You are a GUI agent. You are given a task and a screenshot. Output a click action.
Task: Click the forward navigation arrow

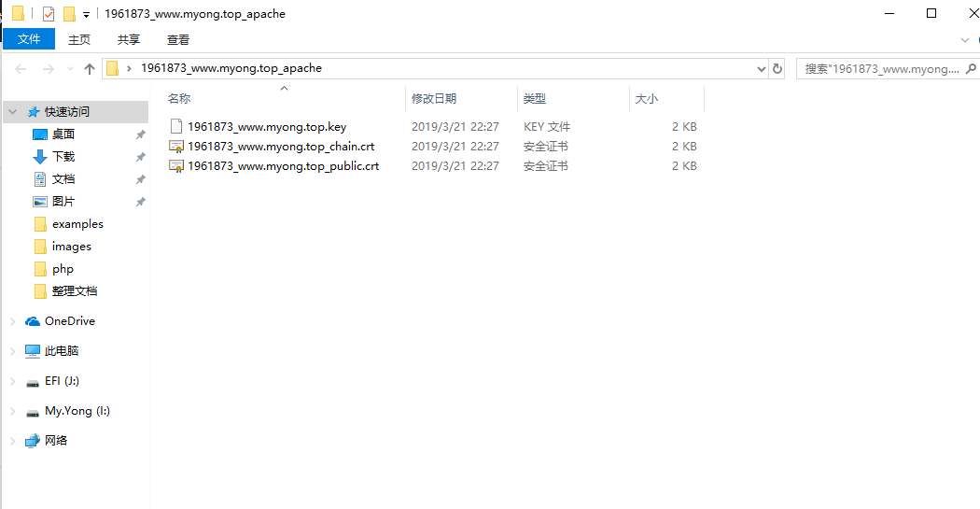point(49,69)
